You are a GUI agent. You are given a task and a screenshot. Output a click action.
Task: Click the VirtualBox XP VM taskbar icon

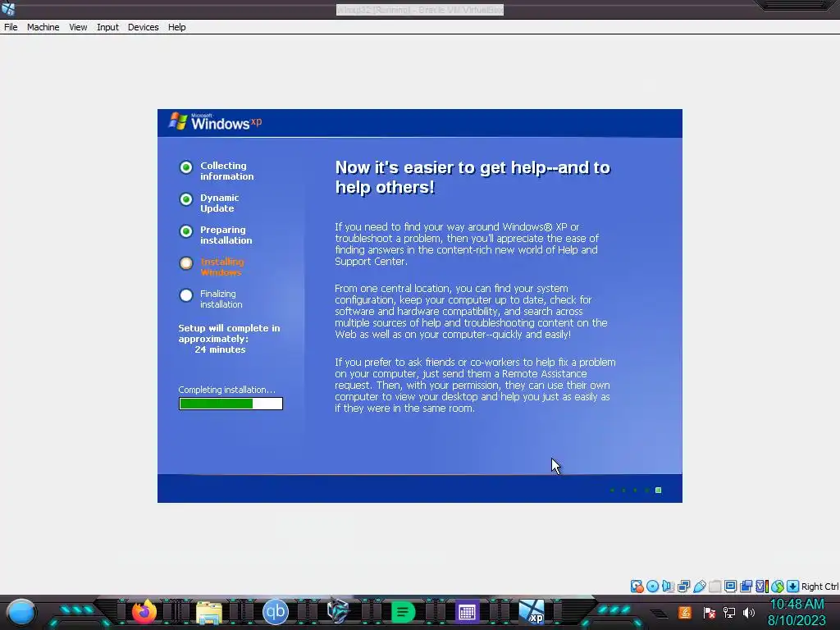pyautogui.click(x=532, y=612)
